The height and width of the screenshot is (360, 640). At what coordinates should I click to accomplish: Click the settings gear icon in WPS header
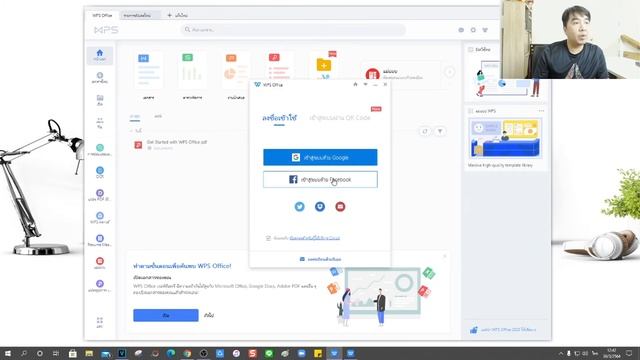(473, 30)
